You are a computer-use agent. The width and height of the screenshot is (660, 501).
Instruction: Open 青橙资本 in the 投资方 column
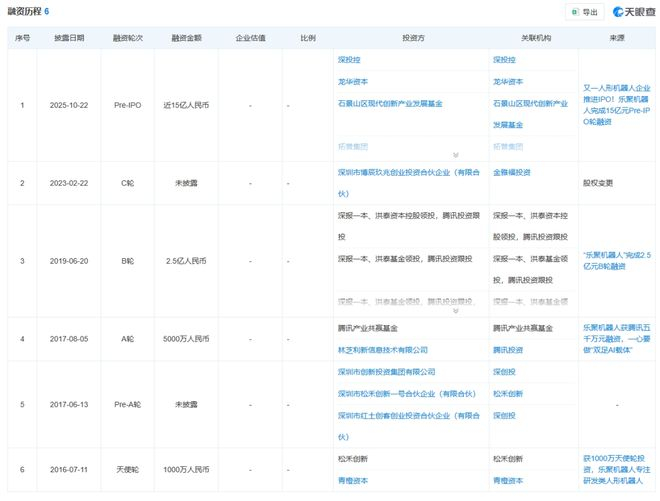tap(353, 480)
